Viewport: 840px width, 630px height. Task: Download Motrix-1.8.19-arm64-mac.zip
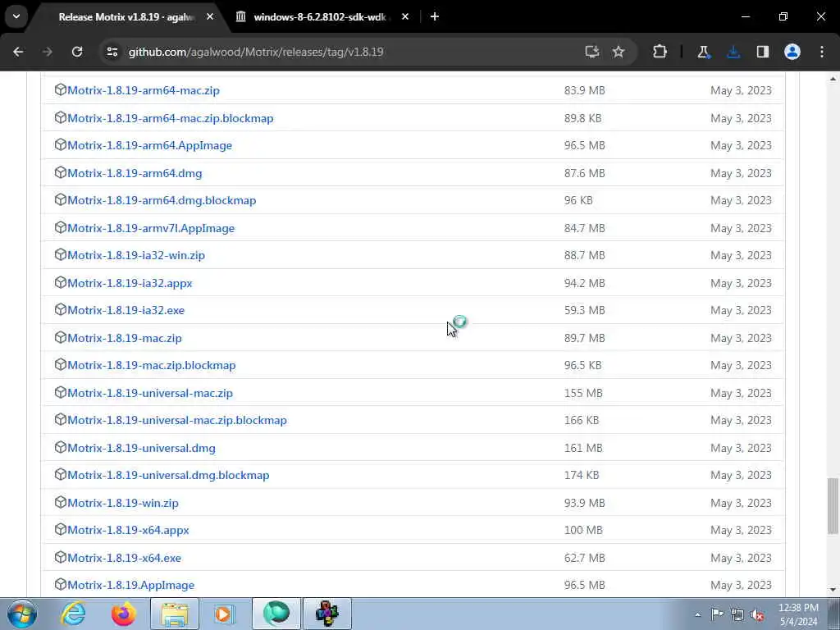click(x=144, y=90)
